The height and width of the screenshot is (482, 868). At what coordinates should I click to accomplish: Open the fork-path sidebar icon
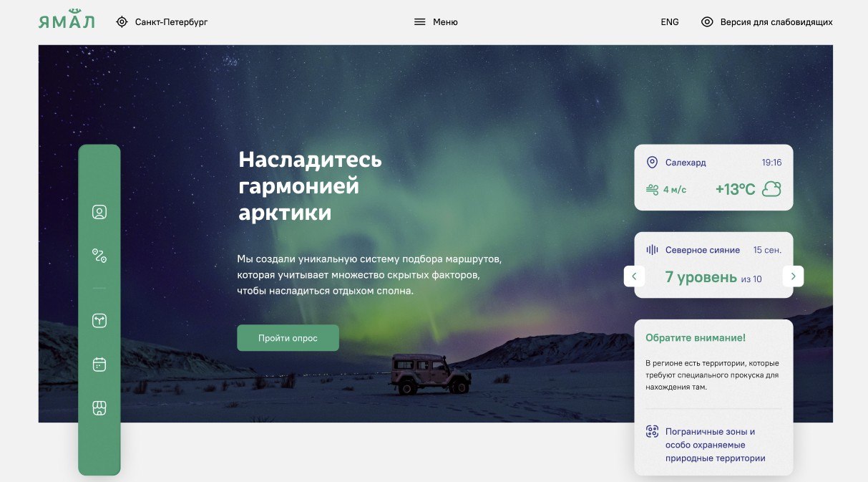point(99,321)
